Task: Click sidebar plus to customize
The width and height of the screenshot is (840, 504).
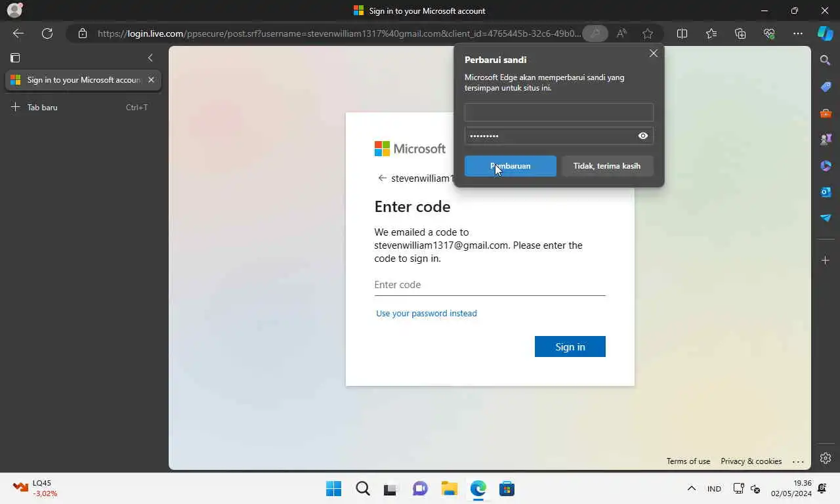Action: (826, 261)
